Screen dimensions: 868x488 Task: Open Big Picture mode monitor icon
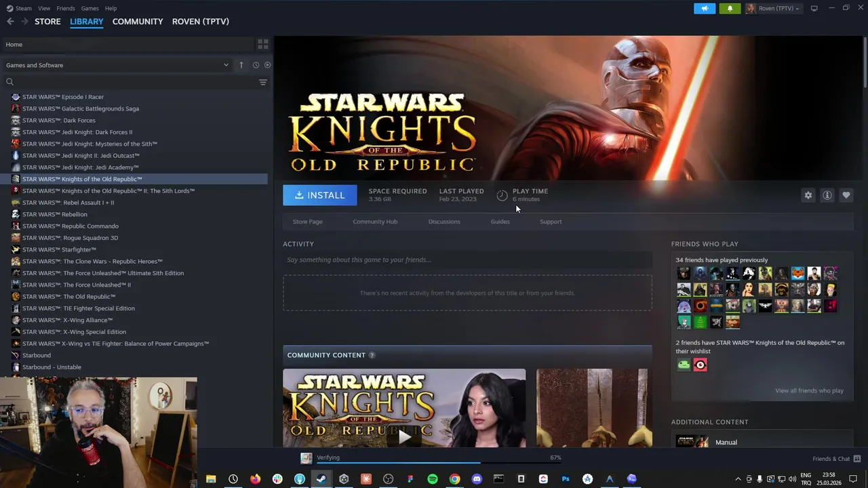click(814, 8)
